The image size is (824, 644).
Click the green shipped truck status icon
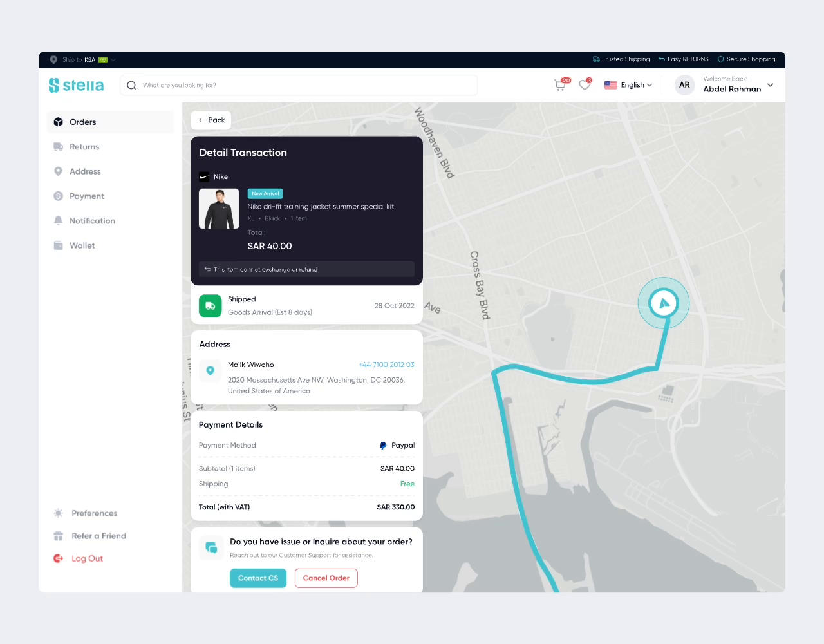click(x=210, y=305)
